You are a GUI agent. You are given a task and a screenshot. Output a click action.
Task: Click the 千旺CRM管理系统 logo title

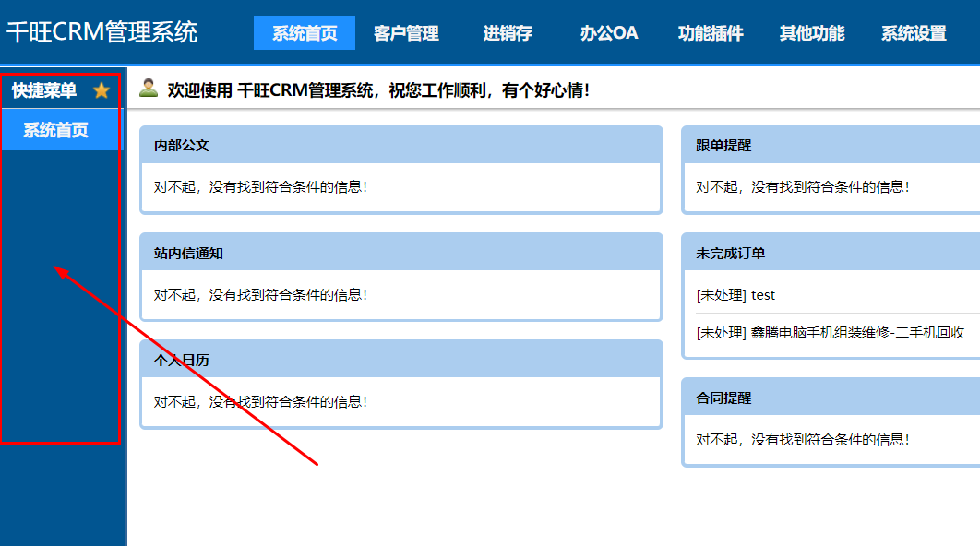(102, 32)
